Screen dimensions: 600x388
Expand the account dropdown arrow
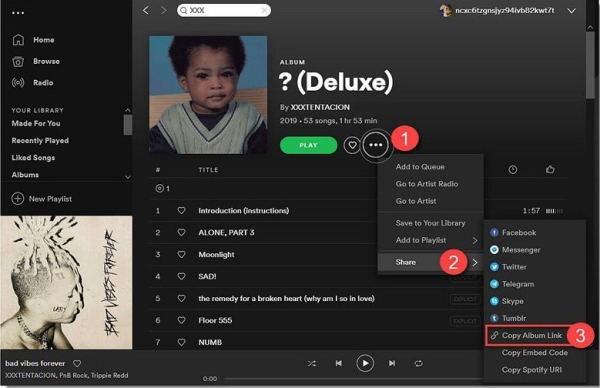[571, 11]
